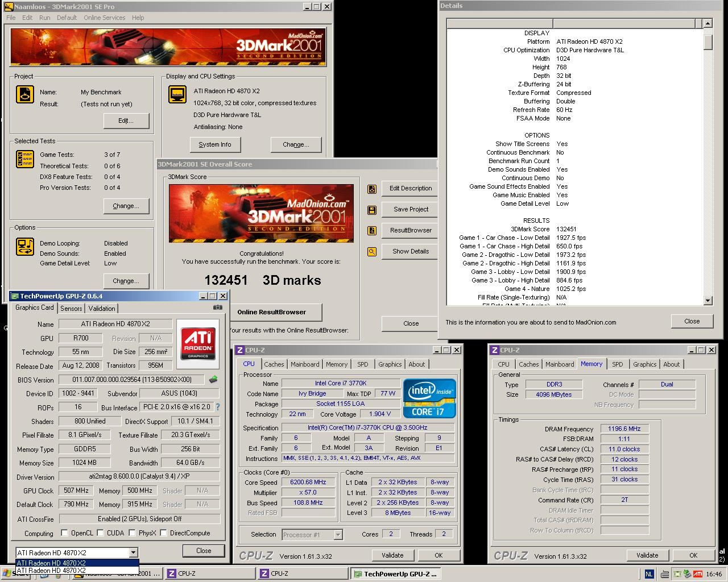
Task: Click the Edit... button under Project
Action: coord(126,120)
